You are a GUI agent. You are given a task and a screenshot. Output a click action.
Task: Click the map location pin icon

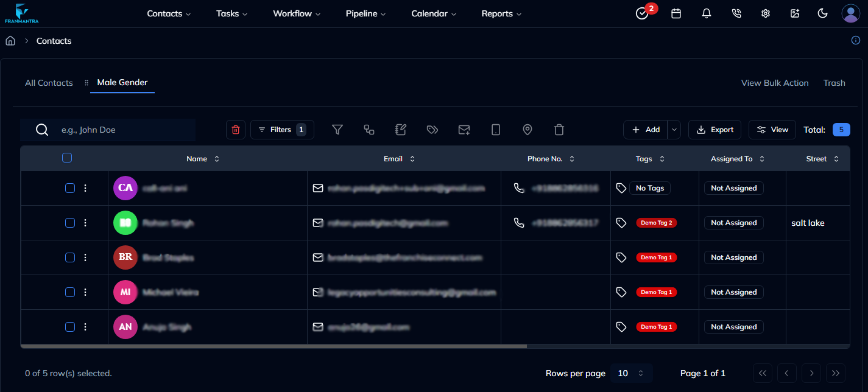(x=528, y=130)
